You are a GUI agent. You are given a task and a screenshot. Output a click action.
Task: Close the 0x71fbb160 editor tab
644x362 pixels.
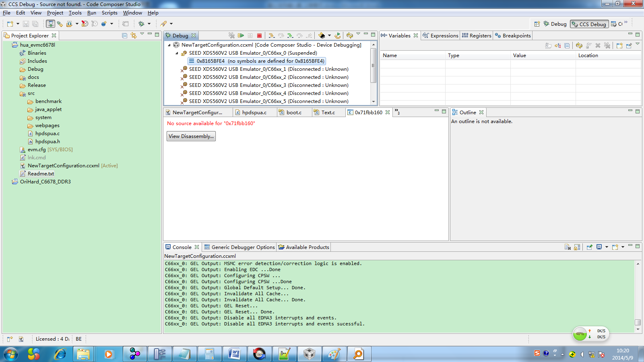388,112
